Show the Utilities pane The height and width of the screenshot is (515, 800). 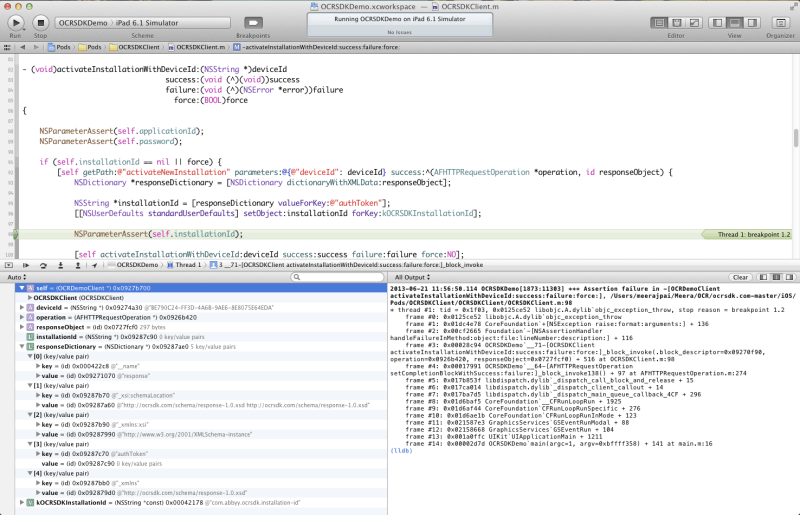[x=752, y=23]
